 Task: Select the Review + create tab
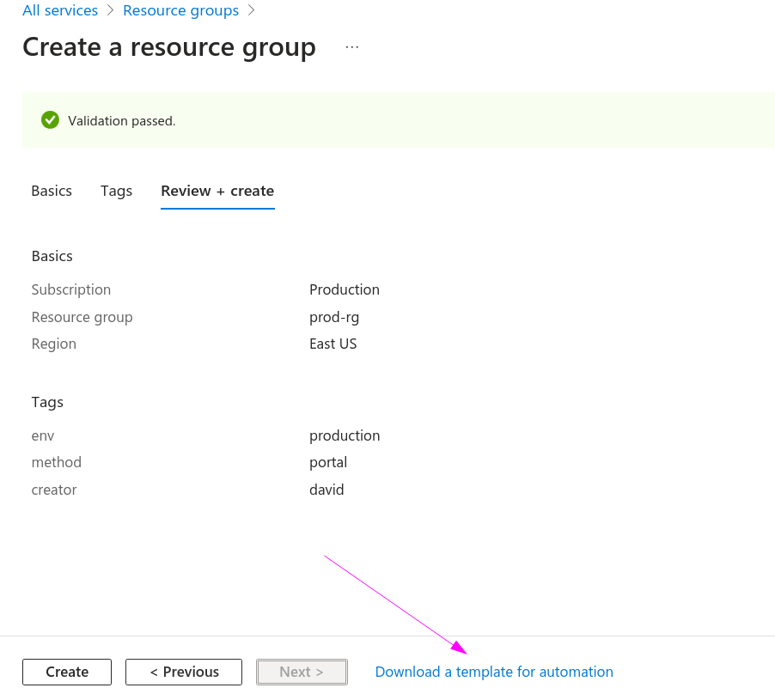pos(217,191)
